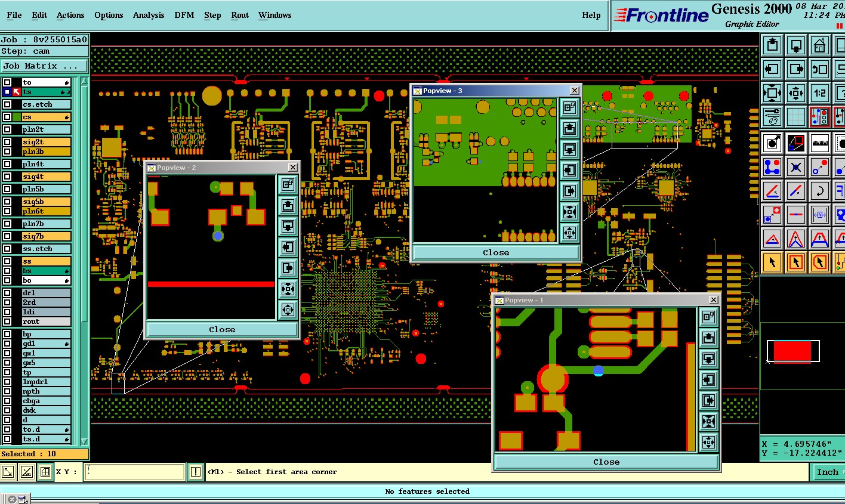
Task: Toggle display checkbox for layer 'bs'
Action: (x=7, y=271)
